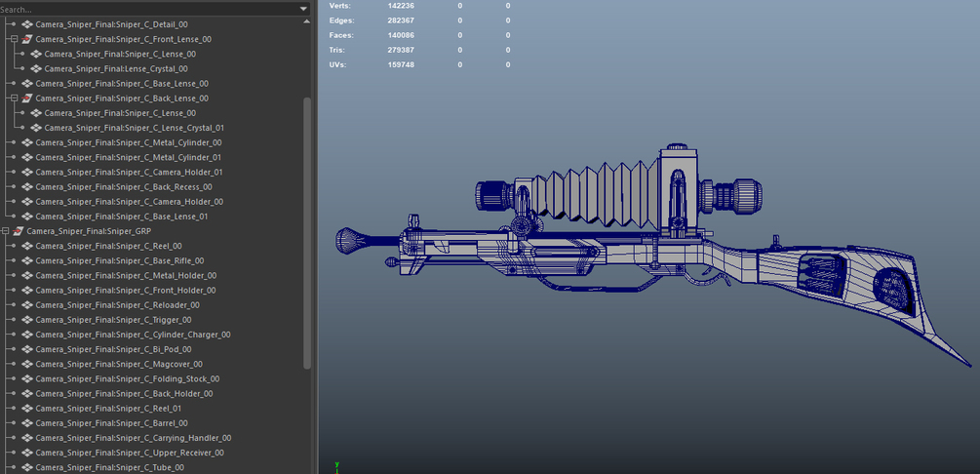Click the Faces count value 140086
Viewport: 980px width, 474px height.
tap(401, 35)
